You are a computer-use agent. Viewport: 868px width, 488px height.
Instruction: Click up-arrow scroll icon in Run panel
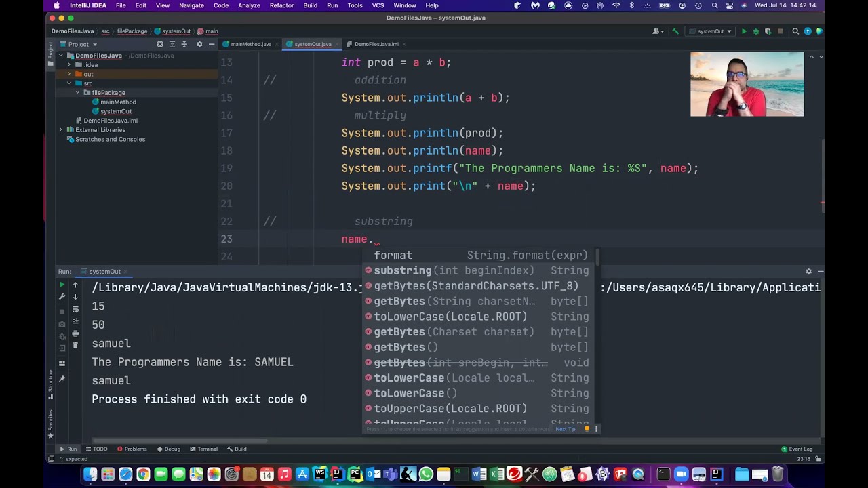(x=75, y=285)
